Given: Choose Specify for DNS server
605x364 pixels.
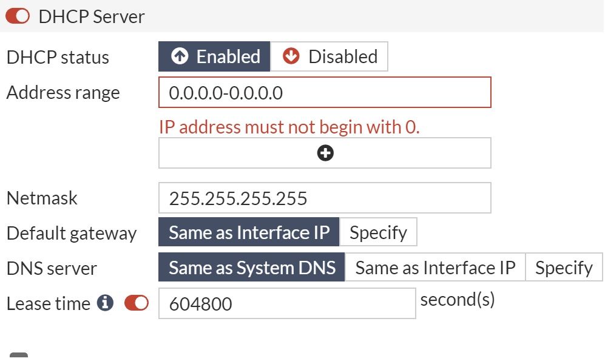Looking at the screenshot, I should [x=564, y=268].
